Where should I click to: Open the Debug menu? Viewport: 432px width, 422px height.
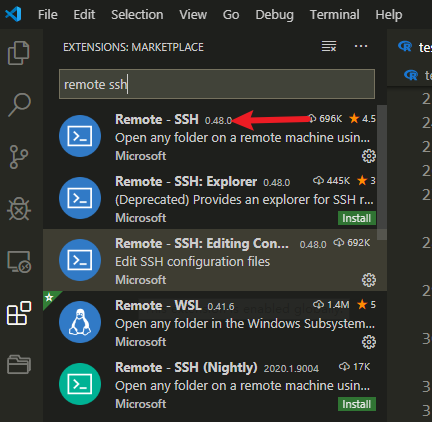coord(275,15)
